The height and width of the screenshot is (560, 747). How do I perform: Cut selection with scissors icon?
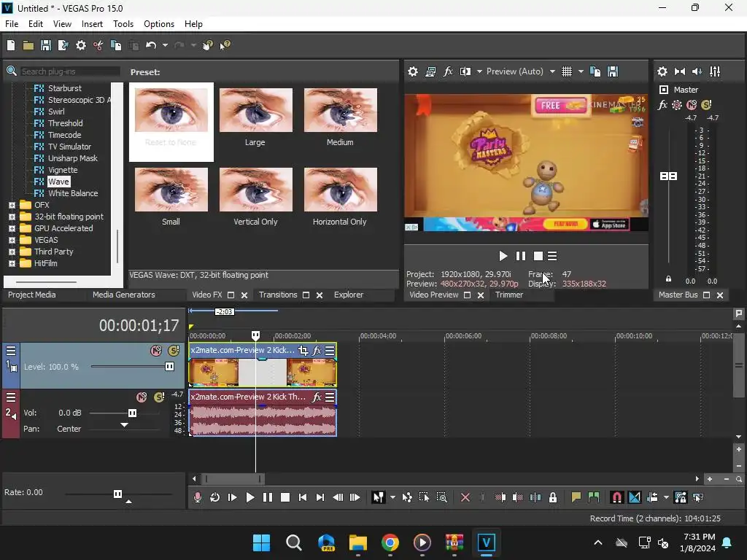[98, 45]
